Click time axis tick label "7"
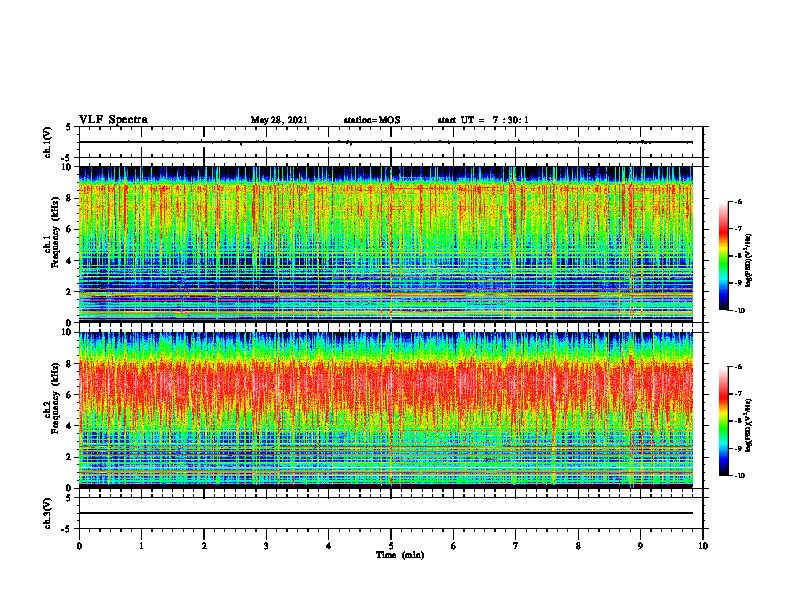792x612 pixels. pos(516,546)
